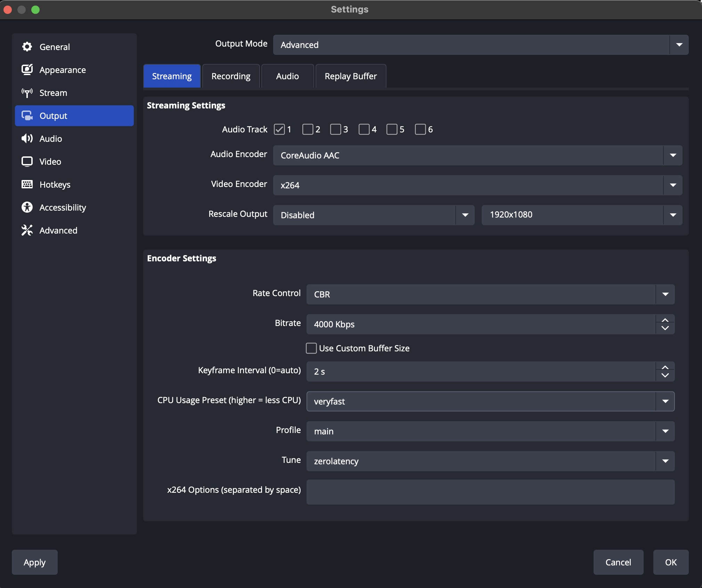
Task: Open the Output Mode dropdown
Action: tap(480, 45)
